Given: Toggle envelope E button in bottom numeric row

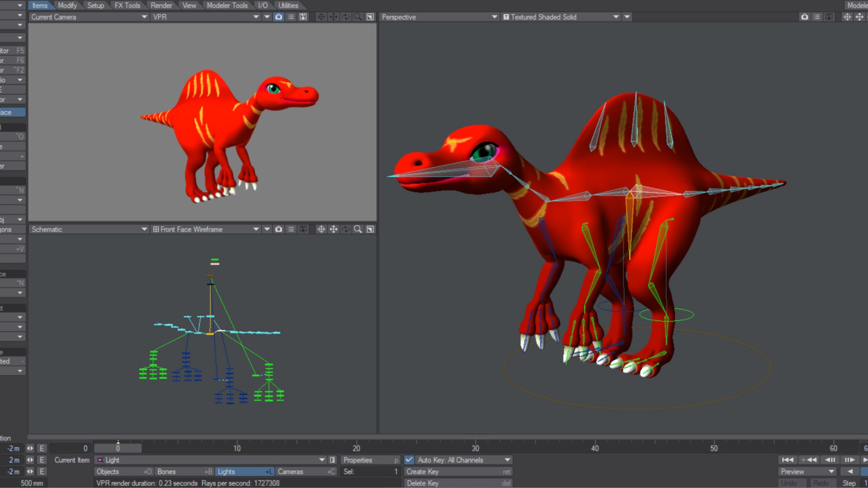Looking at the screenshot, I should click(42, 471).
